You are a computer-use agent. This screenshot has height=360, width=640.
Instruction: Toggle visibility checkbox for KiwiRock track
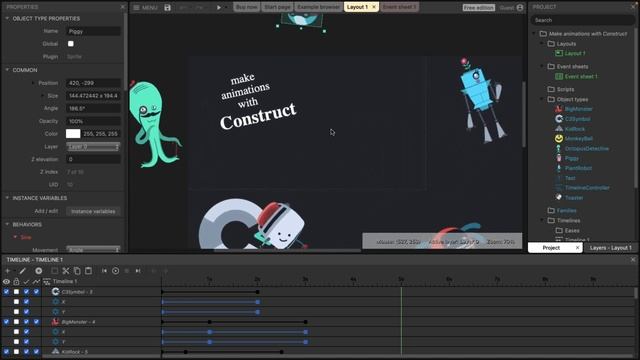tap(6, 352)
